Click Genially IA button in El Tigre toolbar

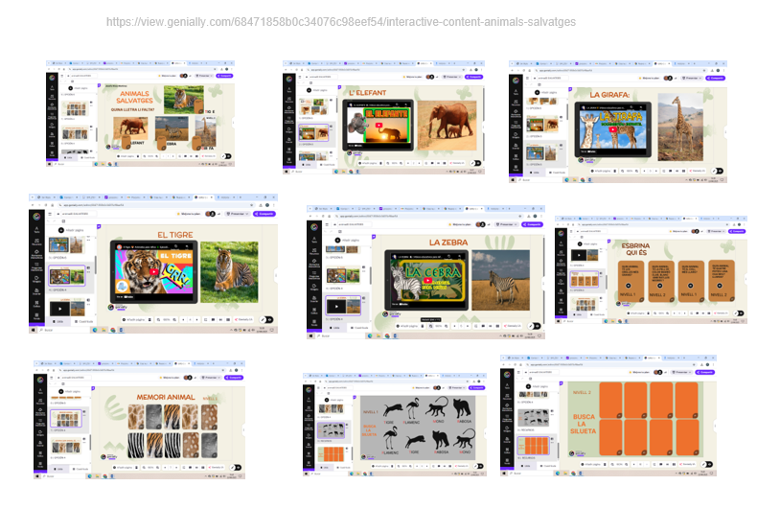tap(243, 319)
